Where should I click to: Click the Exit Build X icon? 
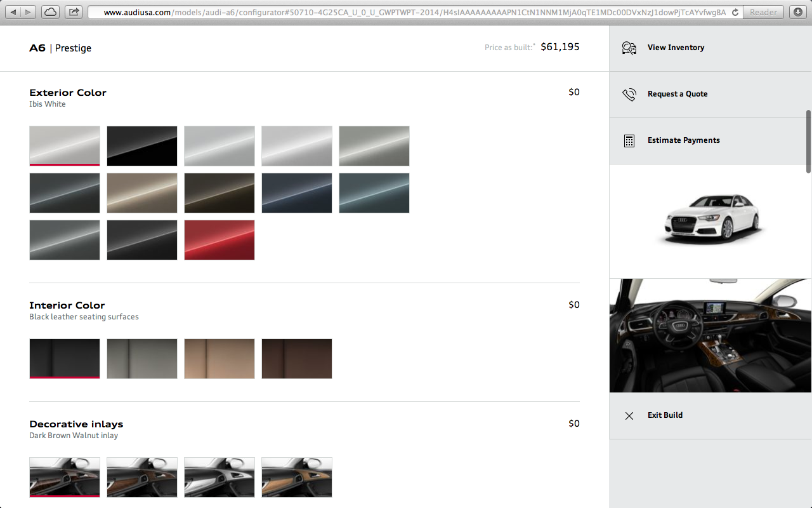629,416
